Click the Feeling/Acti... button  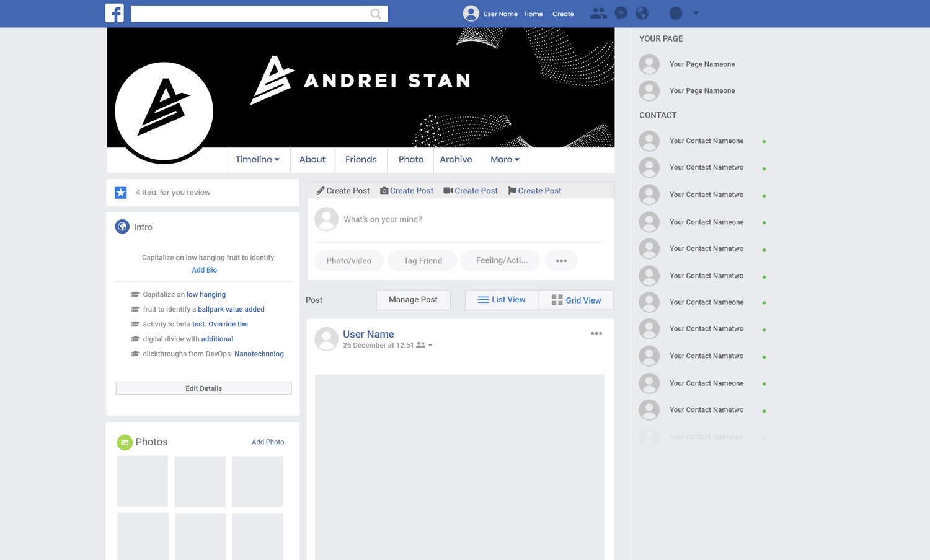[502, 261]
